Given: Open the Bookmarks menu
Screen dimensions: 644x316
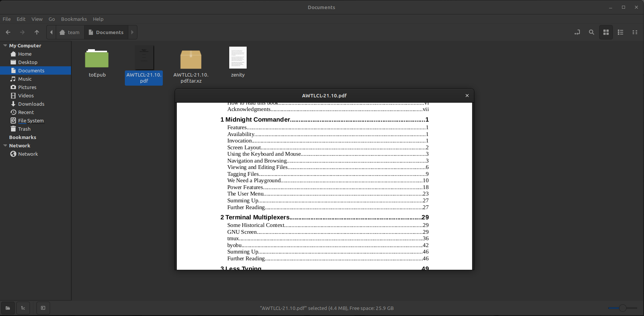Looking at the screenshot, I should [x=74, y=19].
